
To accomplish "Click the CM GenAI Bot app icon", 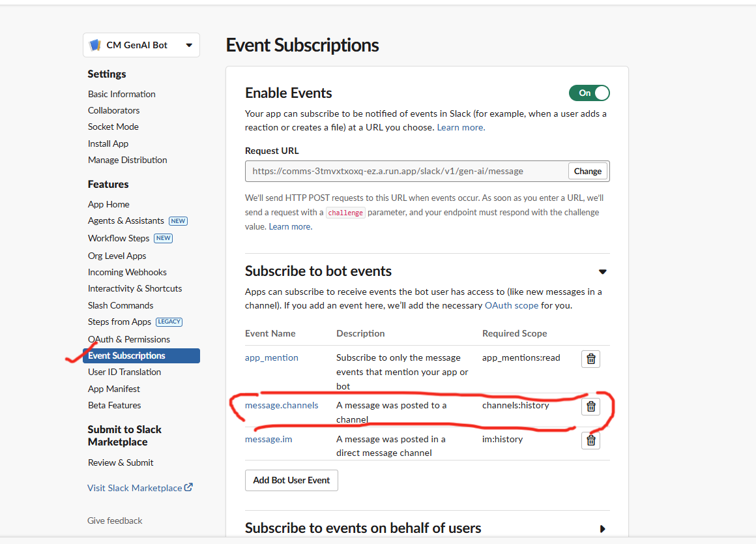I will click(x=95, y=45).
